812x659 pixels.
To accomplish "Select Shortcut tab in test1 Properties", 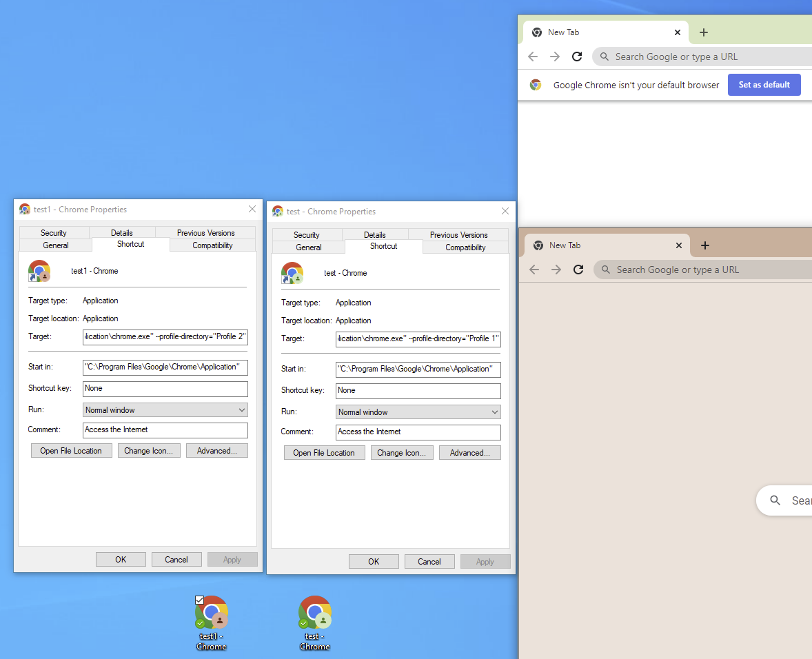I will 130,244.
